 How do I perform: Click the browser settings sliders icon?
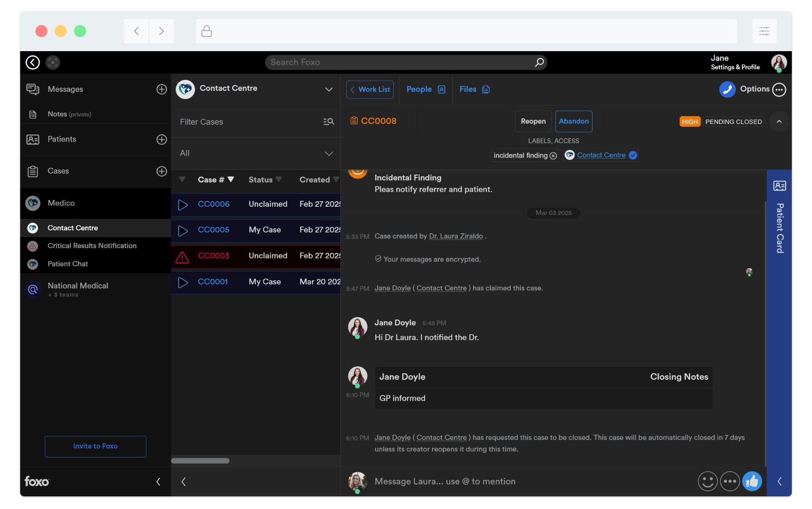764,31
